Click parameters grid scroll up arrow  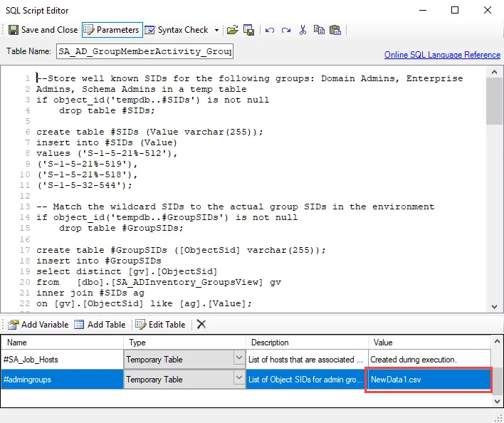tap(497, 341)
